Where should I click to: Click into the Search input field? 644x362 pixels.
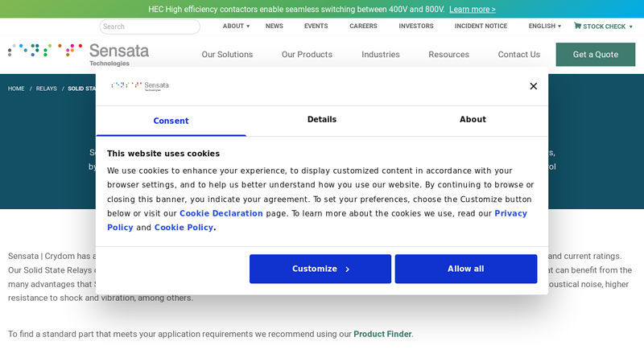(x=150, y=27)
